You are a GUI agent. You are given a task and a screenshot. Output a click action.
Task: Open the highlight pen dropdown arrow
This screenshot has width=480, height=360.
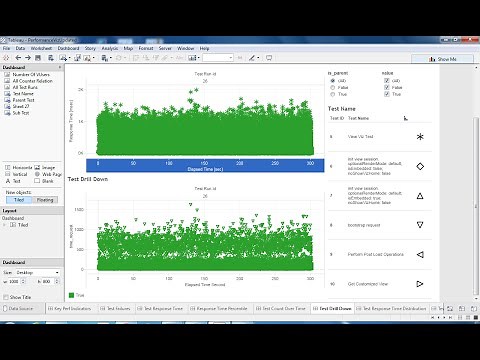pyautogui.click(x=258, y=58)
